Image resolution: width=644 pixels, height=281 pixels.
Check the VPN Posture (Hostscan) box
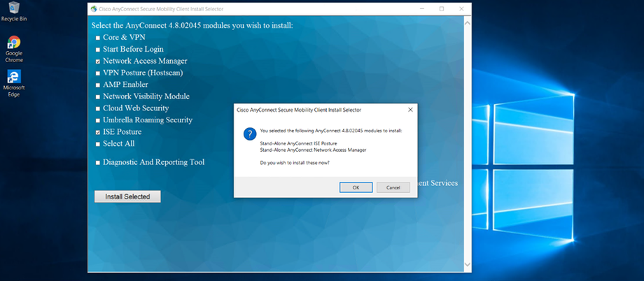click(98, 73)
